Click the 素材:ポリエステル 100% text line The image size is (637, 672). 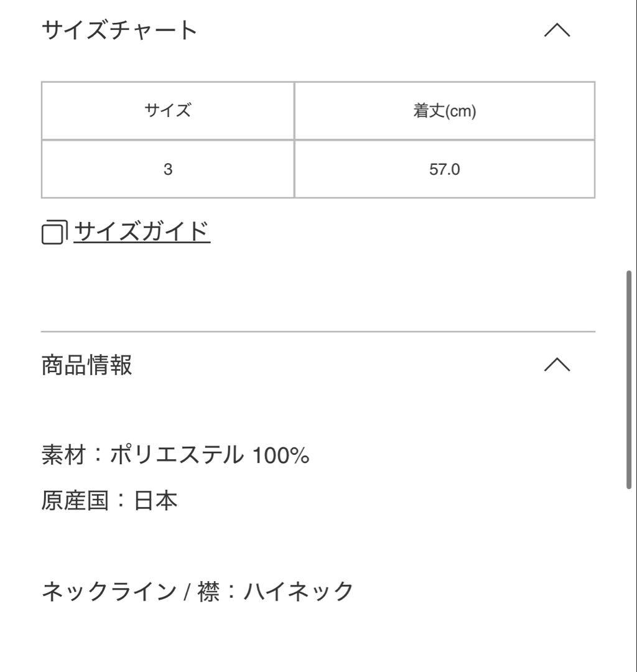point(175,455)
